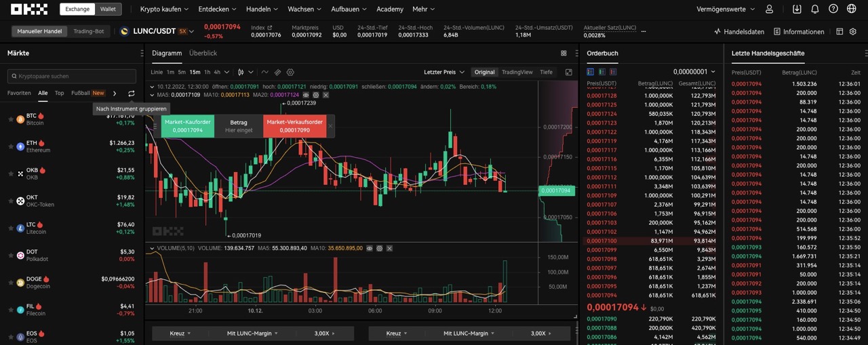Viewport: 868px width, 345px height.
Task: Open the Vermögenswerte dropdown
Action: point(726,9)
